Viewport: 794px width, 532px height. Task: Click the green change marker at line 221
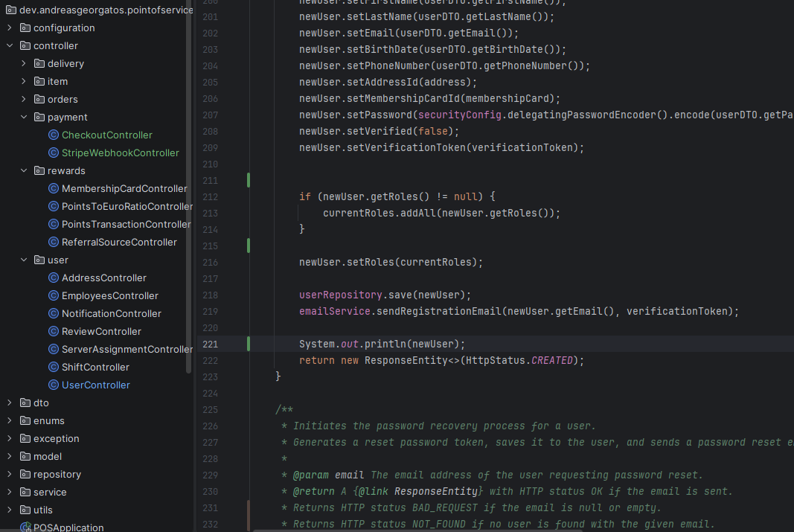249,344
